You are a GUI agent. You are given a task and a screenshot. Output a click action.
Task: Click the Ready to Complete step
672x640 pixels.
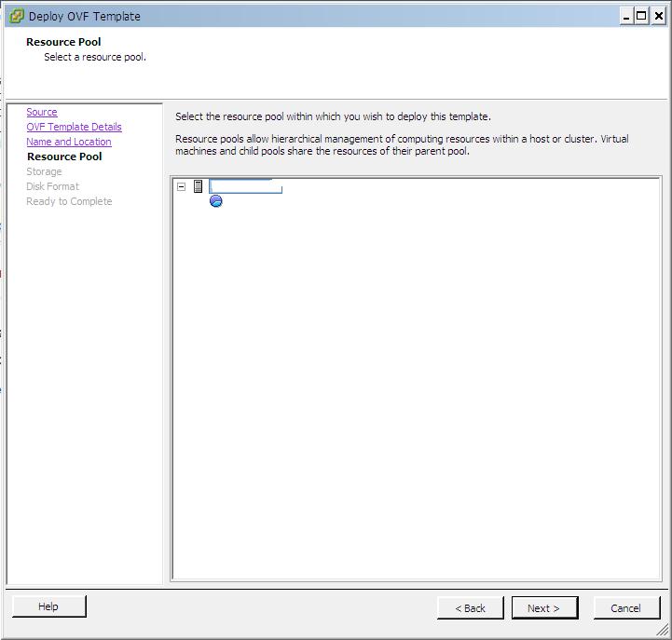[69, 201]
